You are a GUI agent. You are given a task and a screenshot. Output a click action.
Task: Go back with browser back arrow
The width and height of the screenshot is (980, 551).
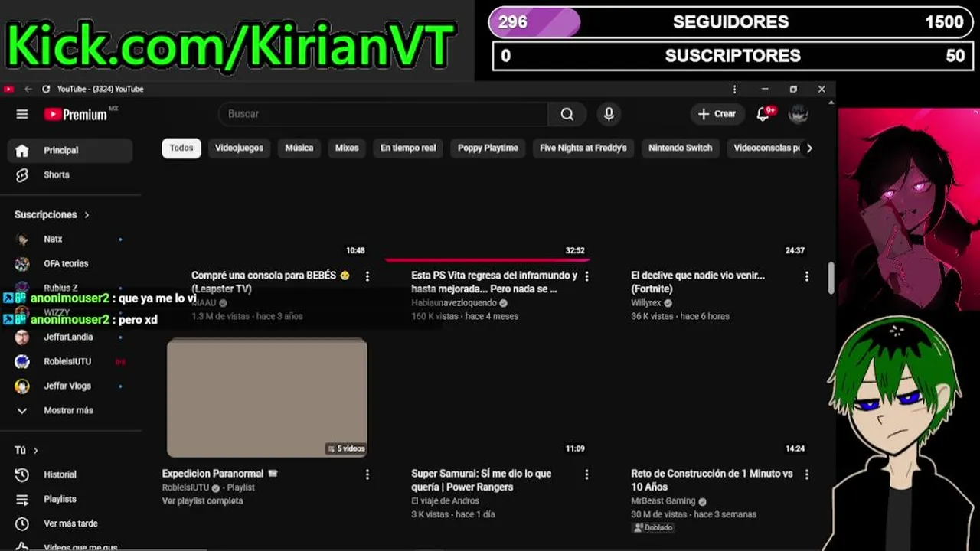tap(28, 90)
